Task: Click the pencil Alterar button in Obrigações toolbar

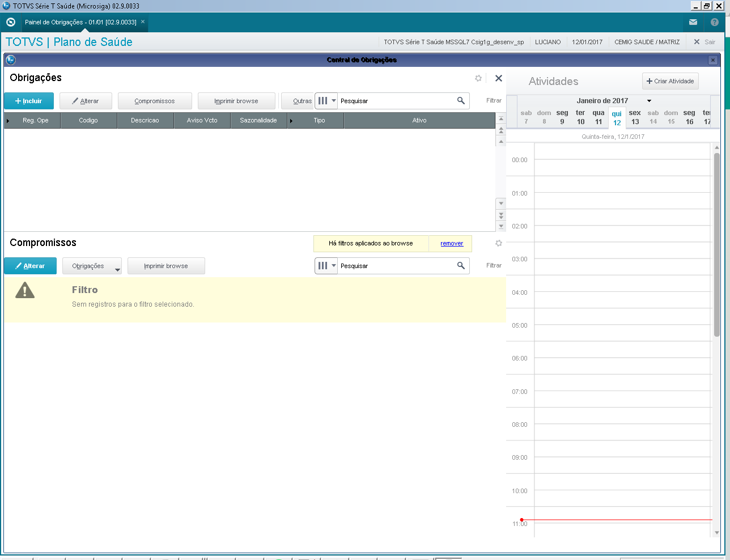Action: 86,101
